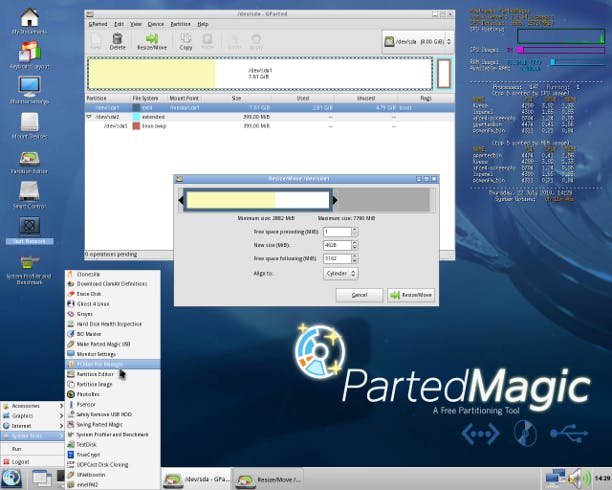Select Partition Image in System Tools menu
Image resolution: width=612 pixels, height=490 pixels.
tap(112, 384)
